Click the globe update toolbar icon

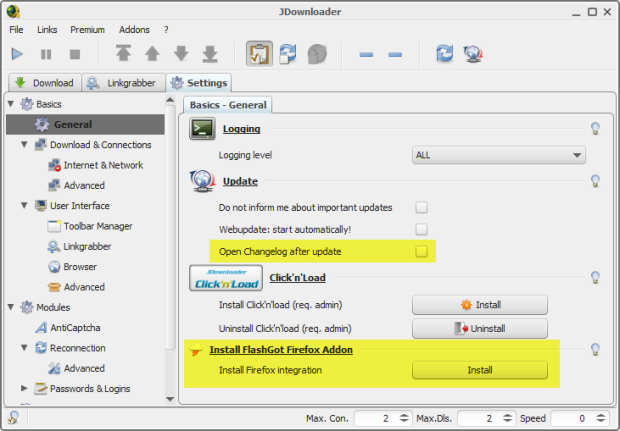click(473, 54)
